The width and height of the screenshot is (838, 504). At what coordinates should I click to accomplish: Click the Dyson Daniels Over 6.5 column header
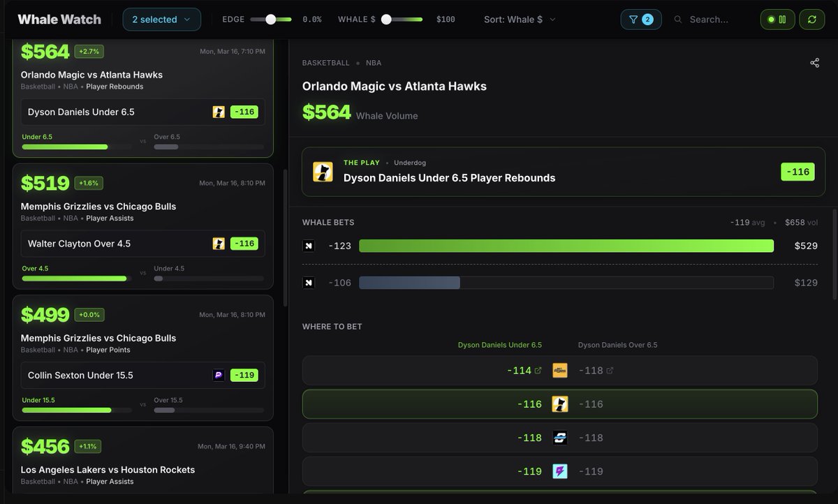click(x=618, y=345)
